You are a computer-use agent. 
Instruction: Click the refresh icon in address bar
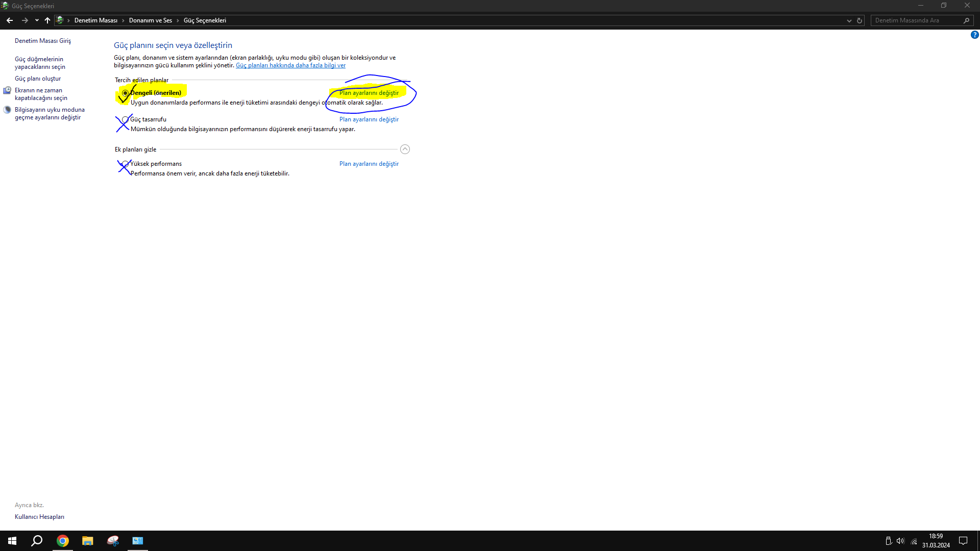[x=860, y=20]
